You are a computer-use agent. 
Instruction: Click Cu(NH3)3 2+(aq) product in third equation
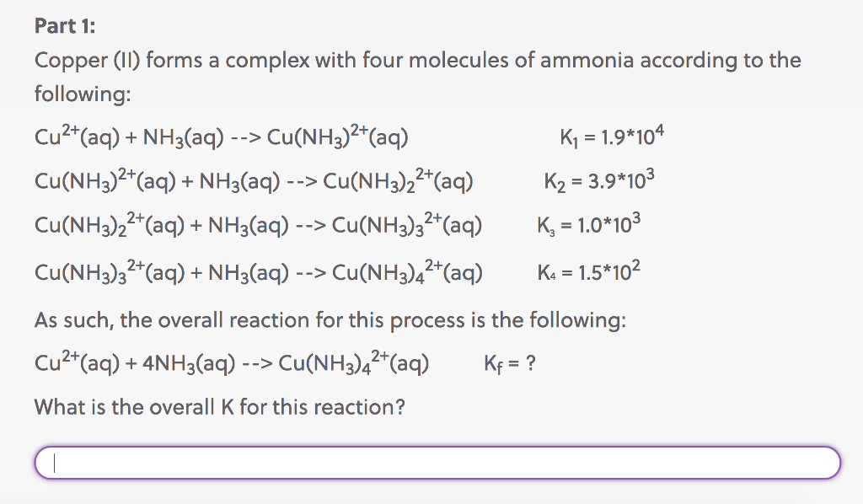click(x=407, y=226)
